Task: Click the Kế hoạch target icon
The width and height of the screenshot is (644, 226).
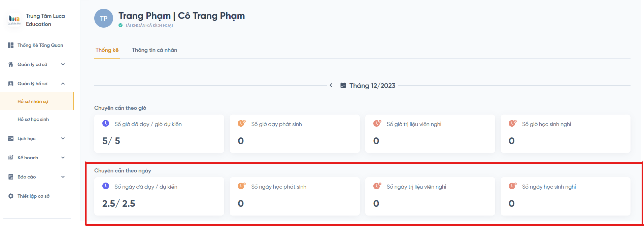Action: 11,158
